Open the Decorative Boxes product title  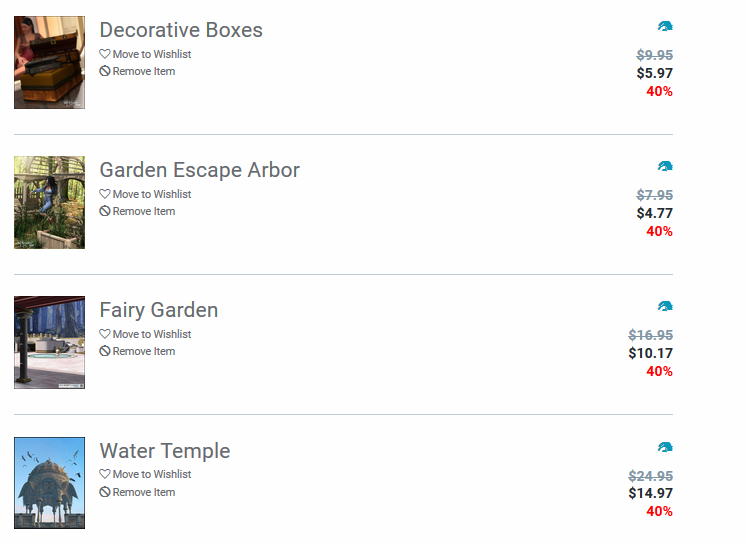[x=181, y=30]
